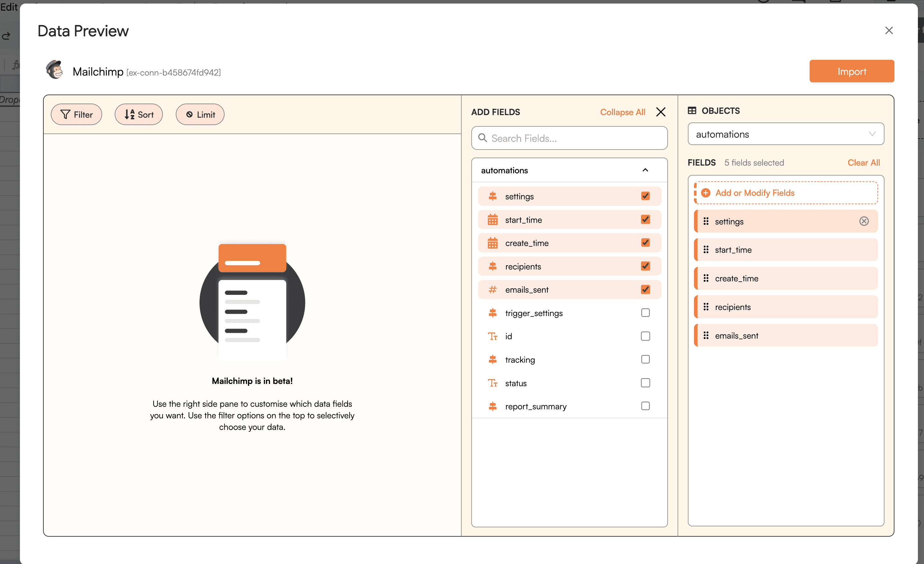Toggle the id field checkbox on
The width and height of the screenshot is (924, 564).
point(645,336)
